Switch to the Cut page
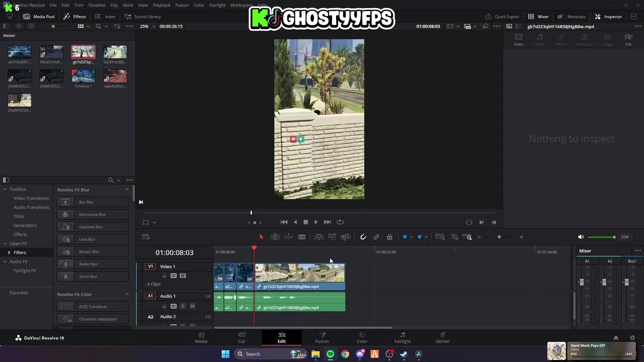Screen dimensions: 644x362 point(242,337)
